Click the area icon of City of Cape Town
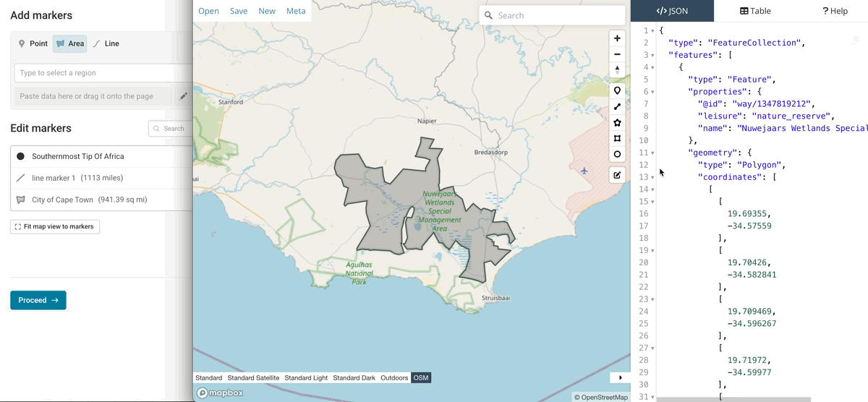This screenshot has height=402, width=868. (x=21, y=200)
